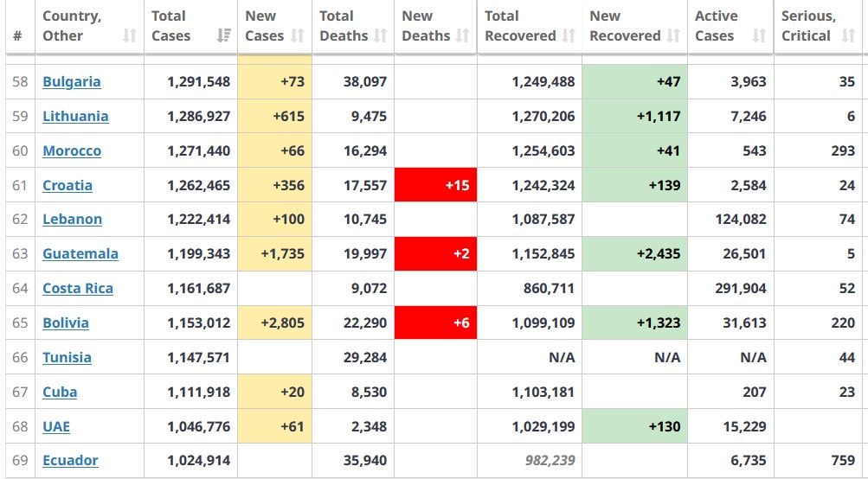Screen dimensions: 868x479
Task: Select Guatemala red new deaths +2 cell
Action: [435, 254]
